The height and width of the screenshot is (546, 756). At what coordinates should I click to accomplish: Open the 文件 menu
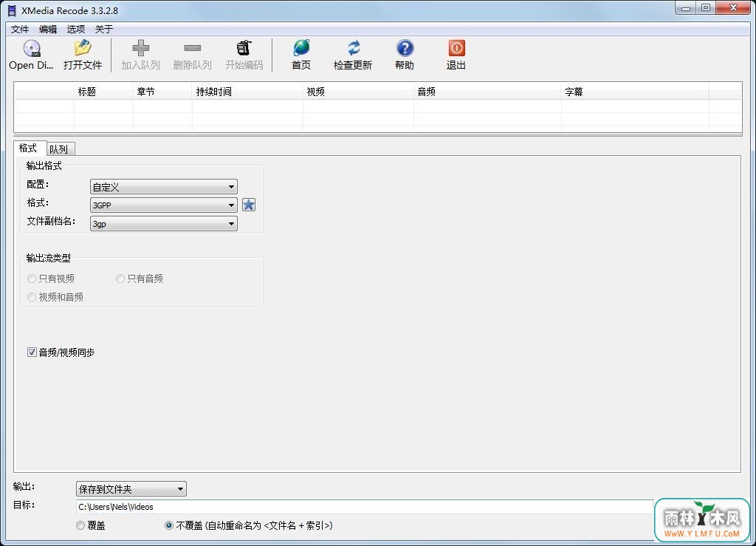20,30
